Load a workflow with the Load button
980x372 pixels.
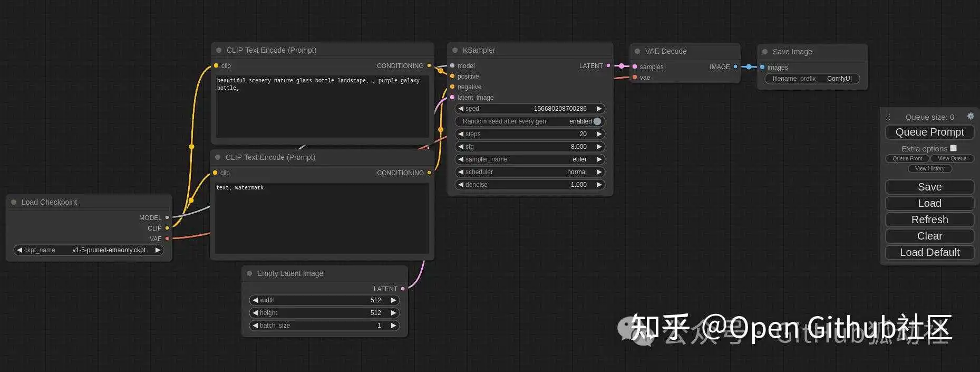(x=929, y=203)
